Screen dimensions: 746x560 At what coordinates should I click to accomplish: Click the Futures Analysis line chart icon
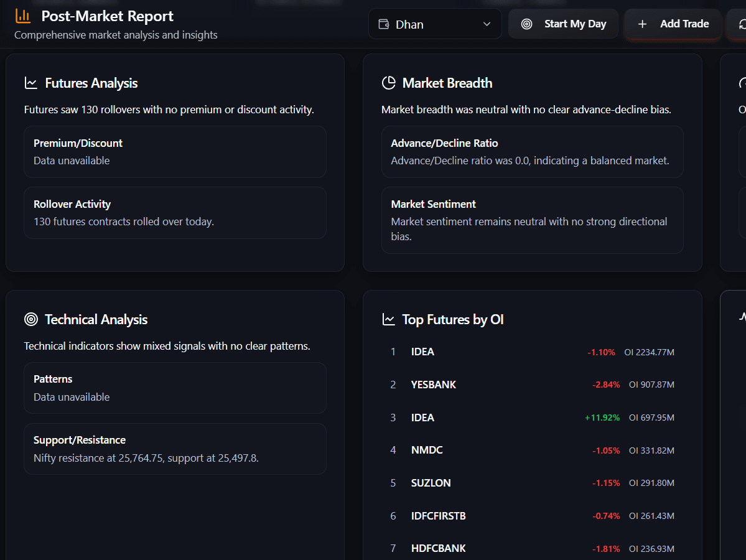[x=30, y=83]
